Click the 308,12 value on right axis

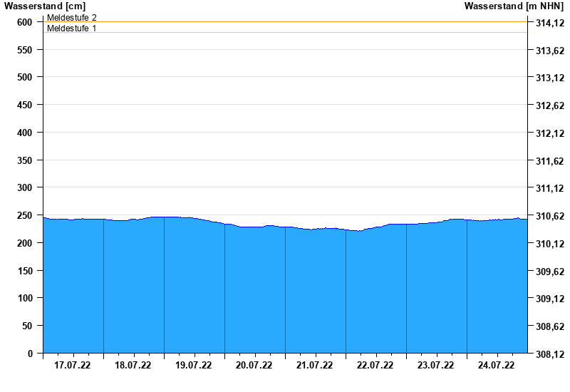549,354
